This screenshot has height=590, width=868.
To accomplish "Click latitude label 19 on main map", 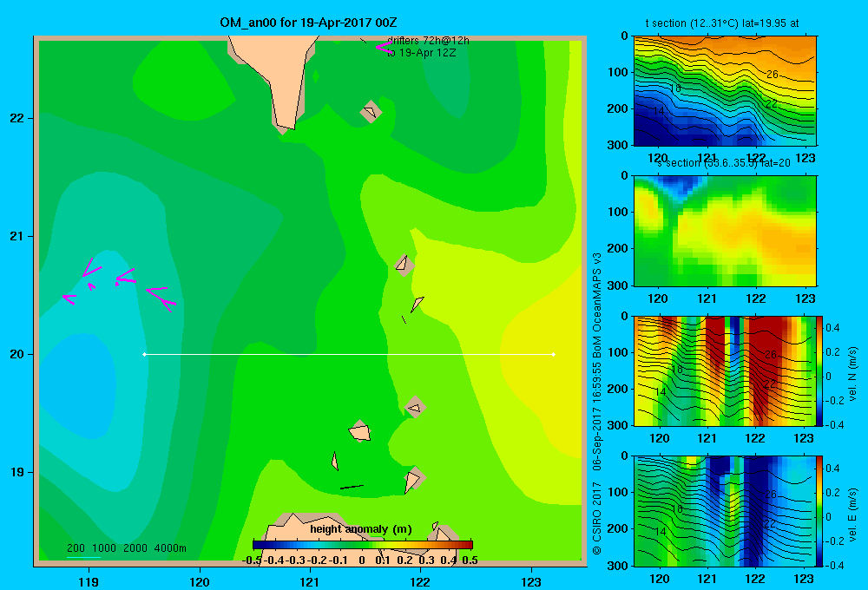I will [x=17, y=472].
